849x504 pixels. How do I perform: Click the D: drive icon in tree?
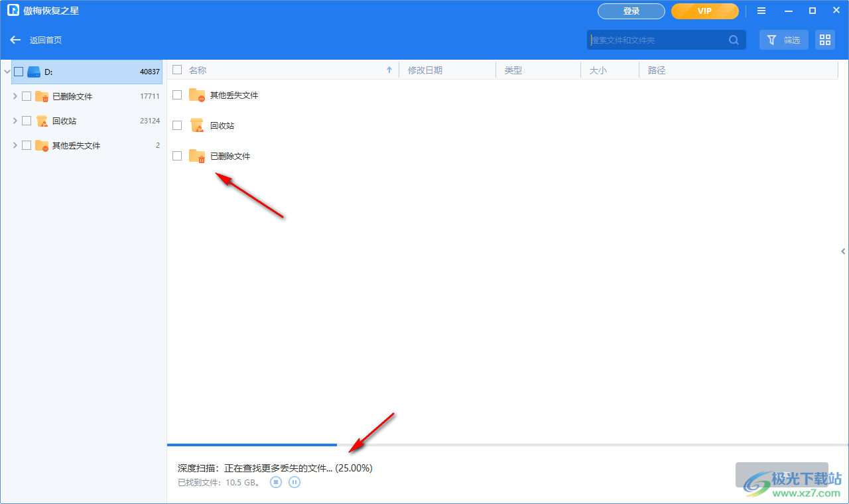point(34,72)
